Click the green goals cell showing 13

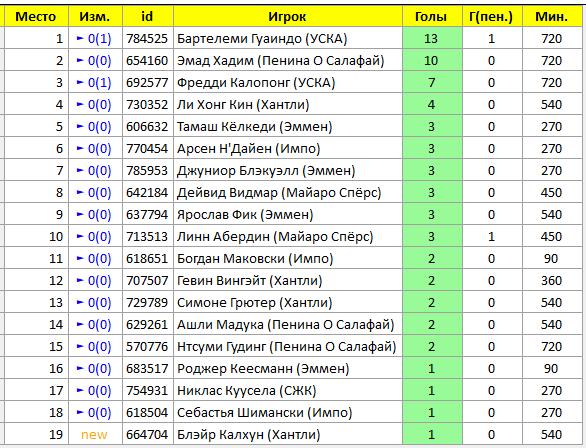click(432, 38)
